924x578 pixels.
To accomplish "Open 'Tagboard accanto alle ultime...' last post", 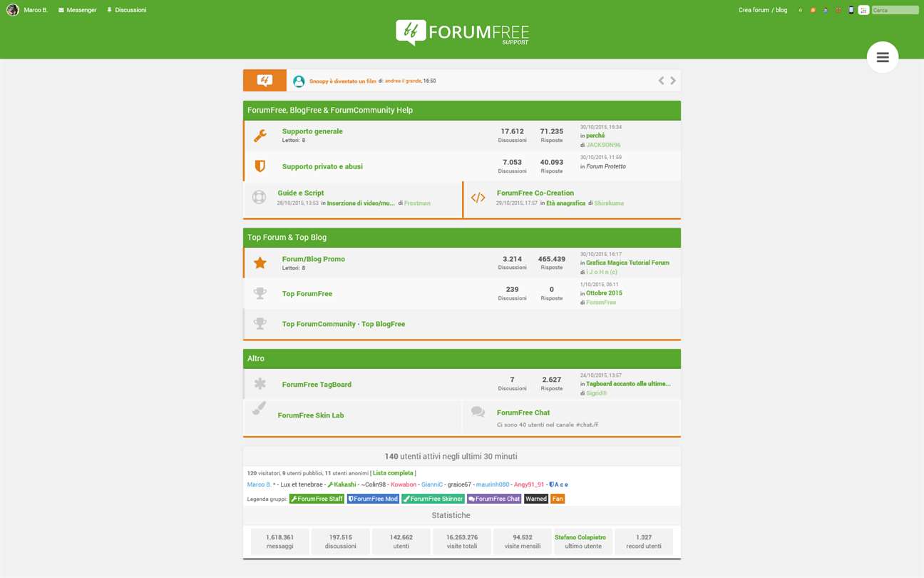I will [x=628, y=384].
